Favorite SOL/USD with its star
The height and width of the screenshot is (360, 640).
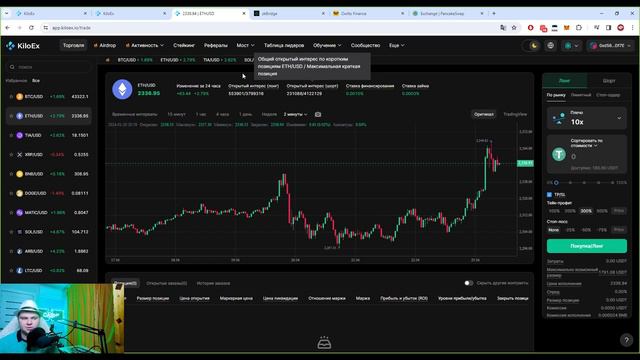(x=11, y=232)
